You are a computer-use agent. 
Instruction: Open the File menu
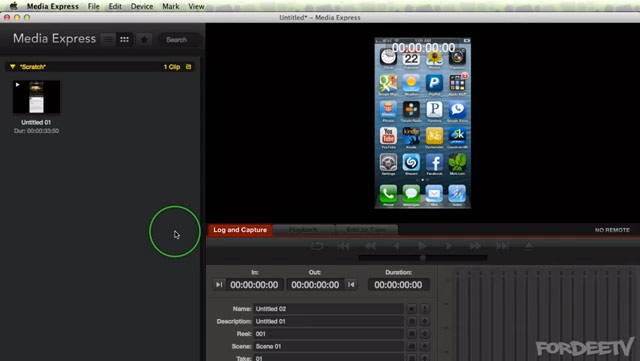tap(93, 6)
